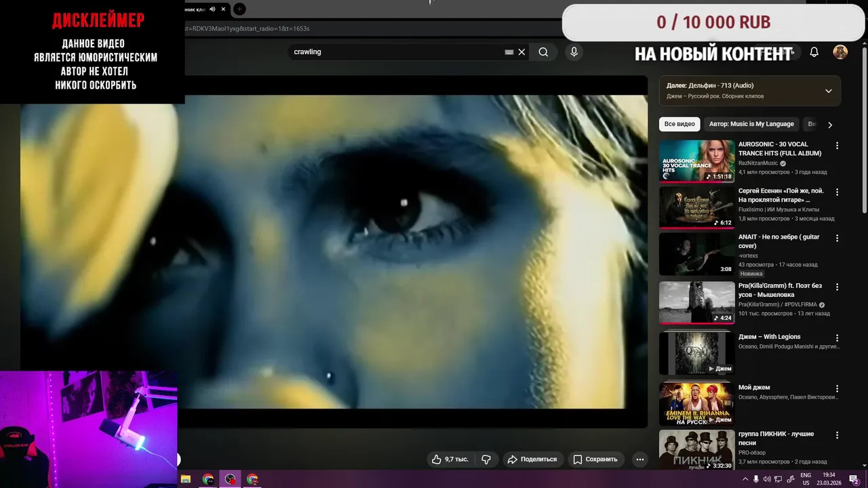Open the third Chrome taskbar icon

click(x=252, y=479)
